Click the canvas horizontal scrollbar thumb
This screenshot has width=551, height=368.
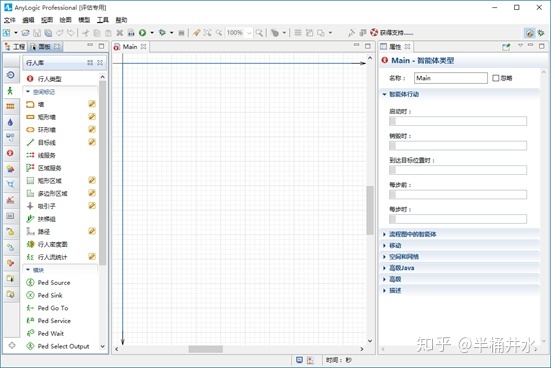[x=206, y=349]
